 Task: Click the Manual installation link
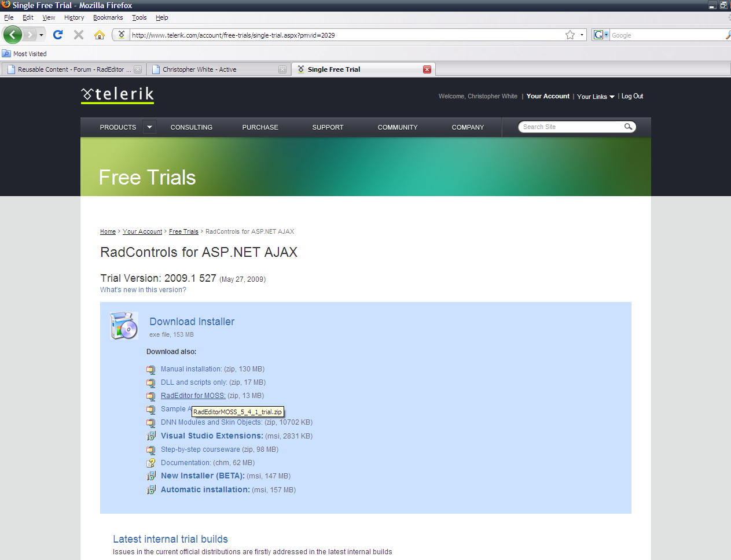pyautogui.click(x=192, y=369)
